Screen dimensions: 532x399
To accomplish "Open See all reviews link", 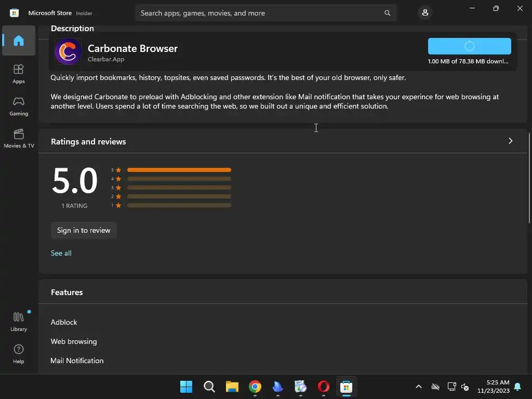I will (61, 253).
